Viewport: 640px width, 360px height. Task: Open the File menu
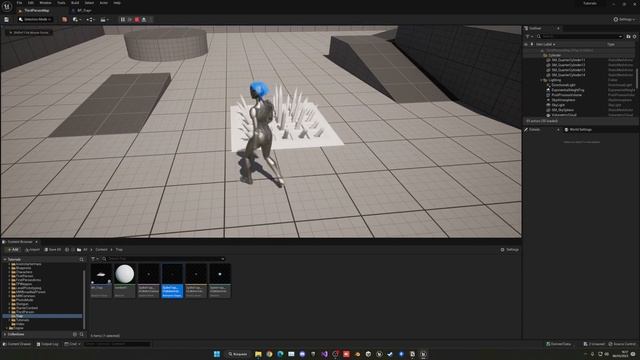point(19,3)
